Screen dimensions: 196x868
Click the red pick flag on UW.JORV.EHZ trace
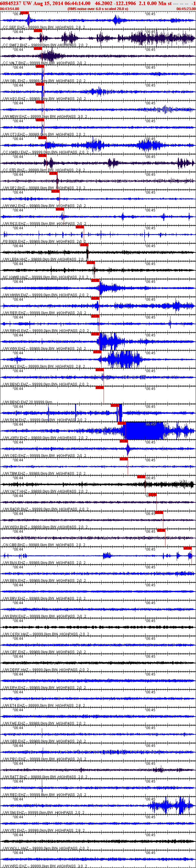121,424
